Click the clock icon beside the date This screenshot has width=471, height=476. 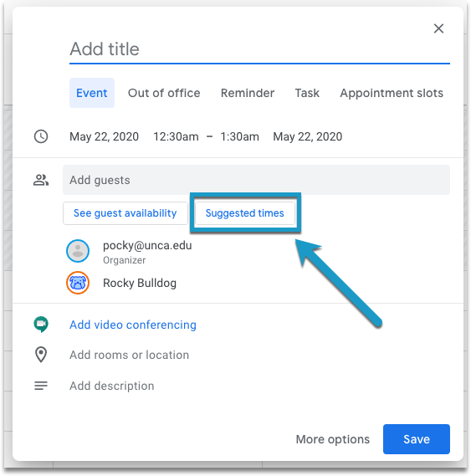click(x=41, y=136)
